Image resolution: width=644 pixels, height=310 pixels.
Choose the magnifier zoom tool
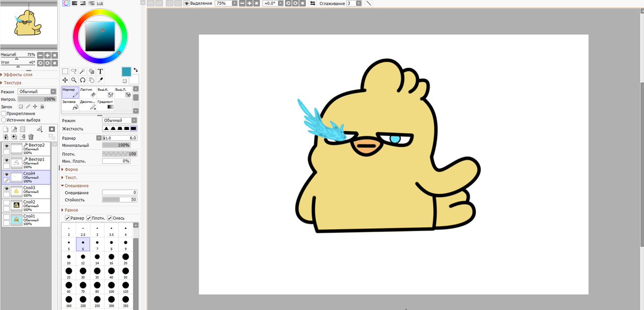coord(74,80)
